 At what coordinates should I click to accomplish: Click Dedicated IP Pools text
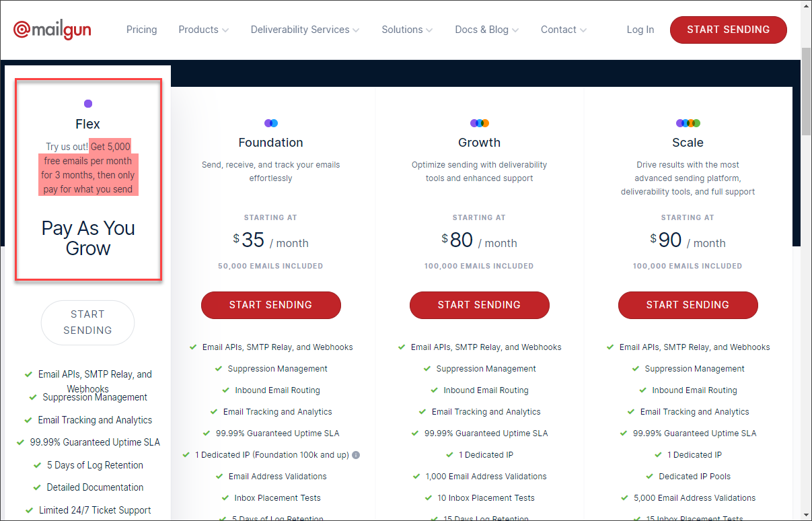(x=695, y=477)
